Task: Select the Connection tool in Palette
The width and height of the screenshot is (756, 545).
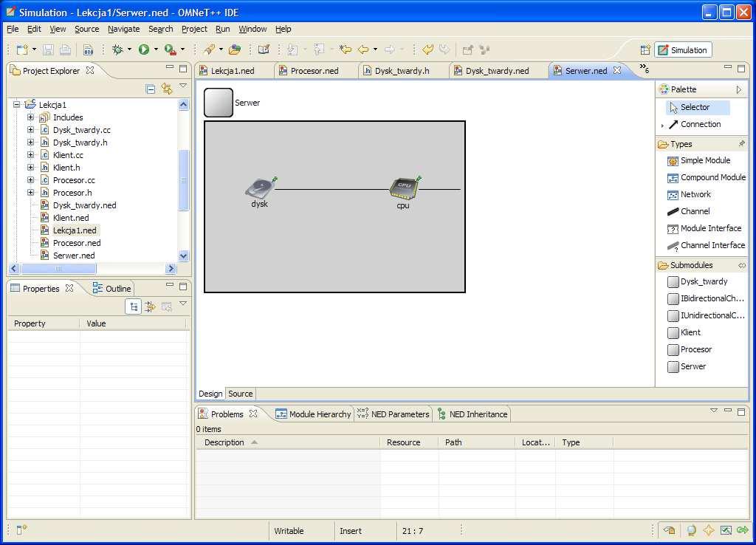Action: point(695,124)
